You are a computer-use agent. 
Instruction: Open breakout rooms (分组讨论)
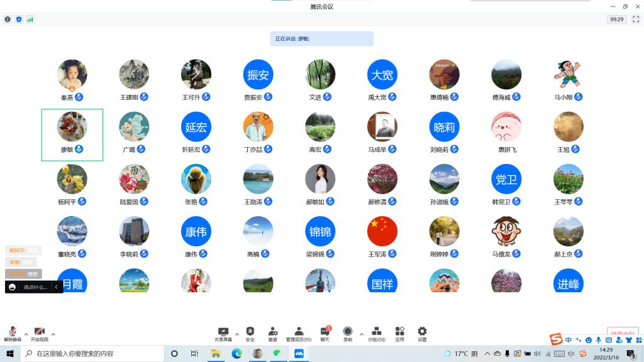377,332
